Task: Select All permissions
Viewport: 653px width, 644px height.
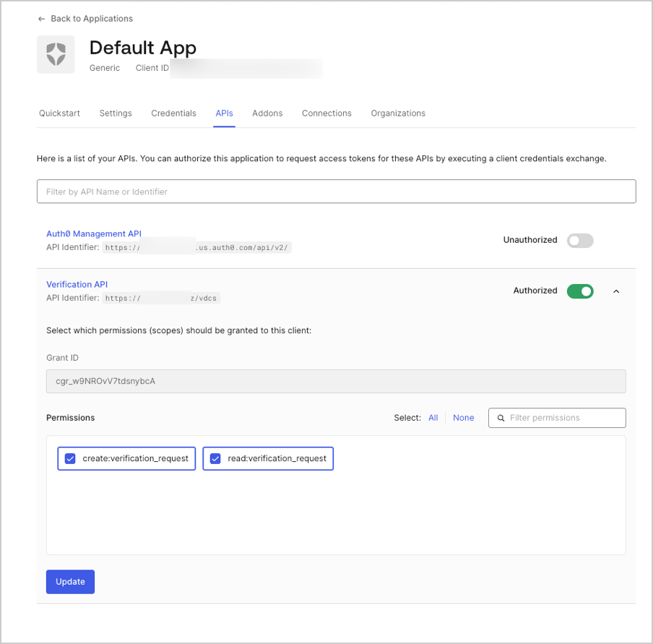Action: click(433, 418)
